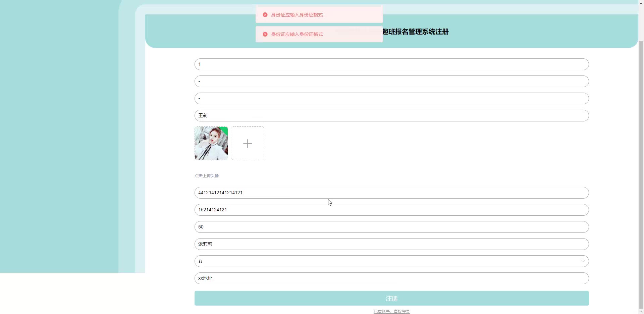Viewport: 644px width, 314px height.
Task: Click the 注册 register button
Action: [x=391, y=298]
